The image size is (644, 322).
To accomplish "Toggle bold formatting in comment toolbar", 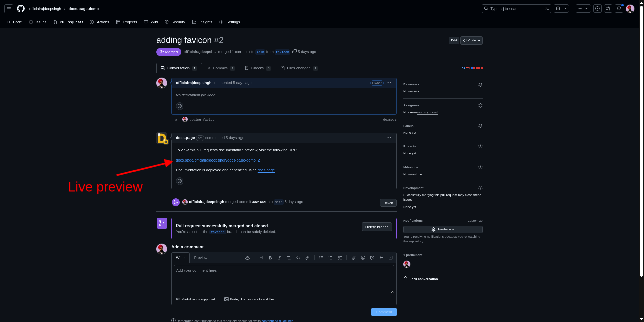I will click(270, 258).
